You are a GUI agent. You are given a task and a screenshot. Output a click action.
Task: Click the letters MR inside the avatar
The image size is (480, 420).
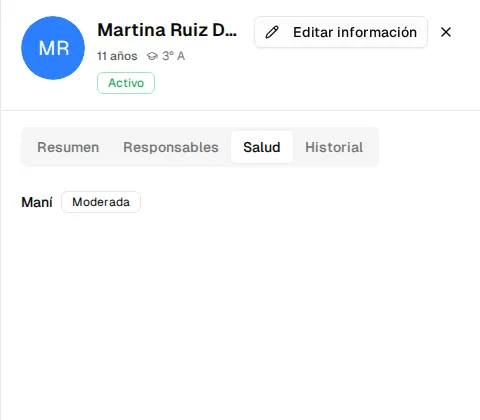coord(54,48)
